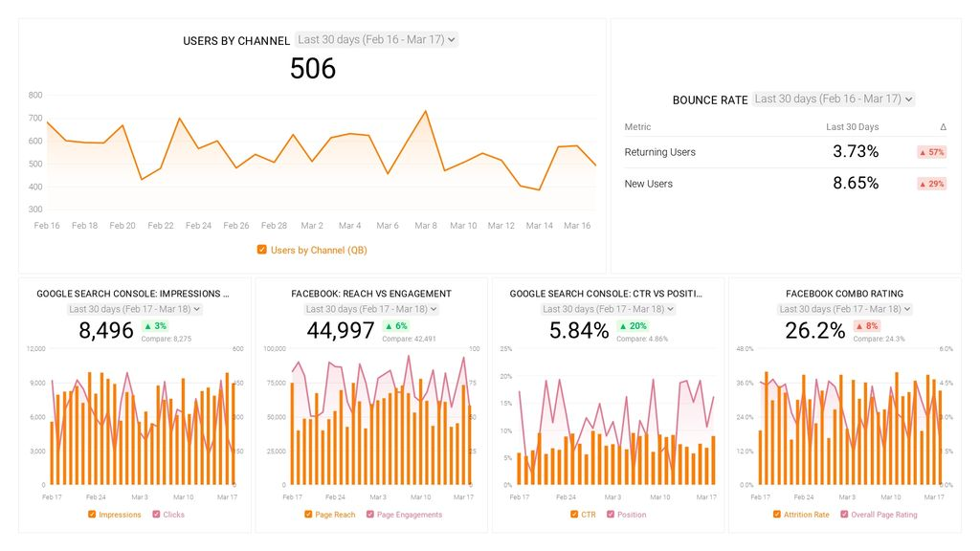Click the 6% increase badge for reach

pyautogui.click(x=395, y=325)
